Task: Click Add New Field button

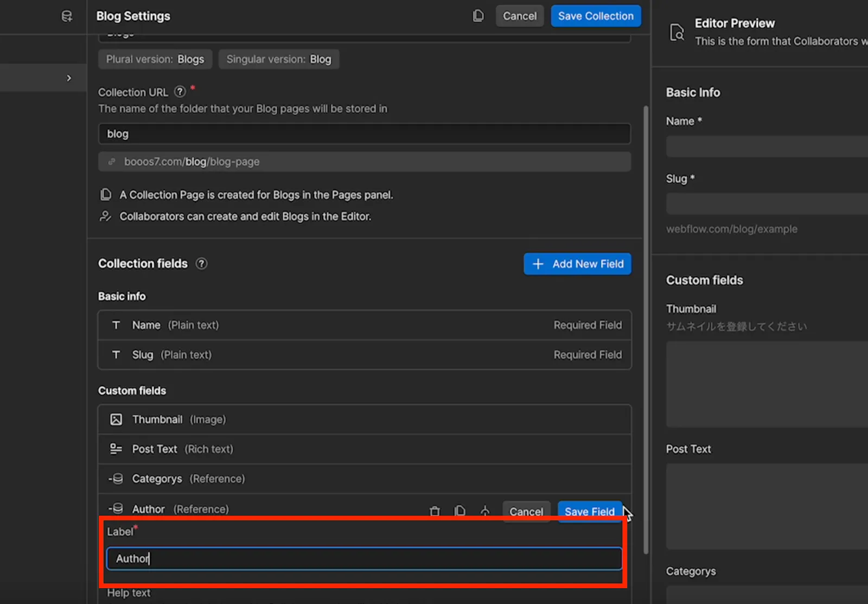Action: (577, 264)
